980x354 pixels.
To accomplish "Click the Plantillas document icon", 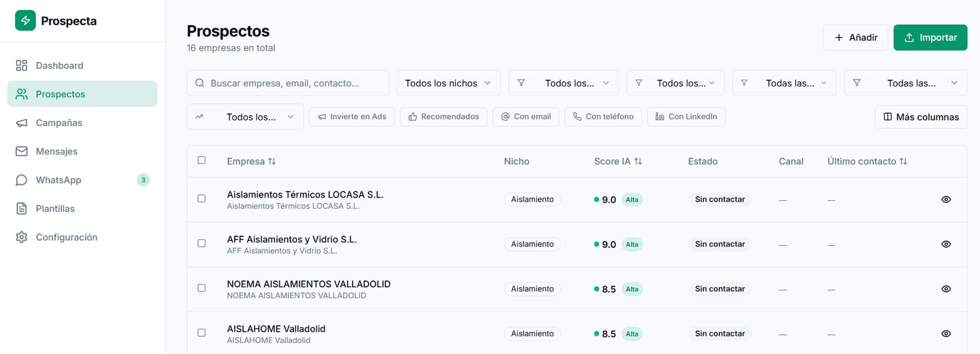I will point(22,208).
